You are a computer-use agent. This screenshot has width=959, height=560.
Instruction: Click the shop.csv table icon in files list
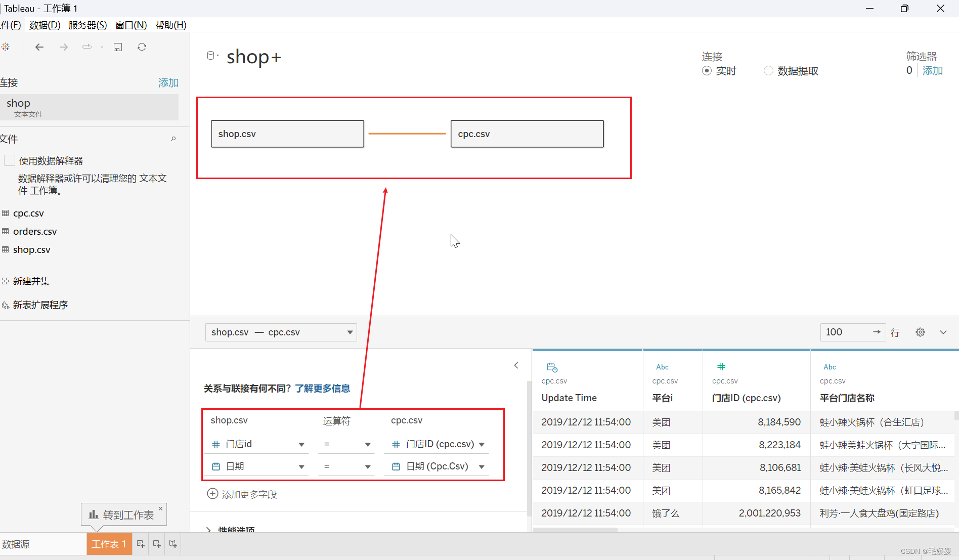[x=6, y=249]
